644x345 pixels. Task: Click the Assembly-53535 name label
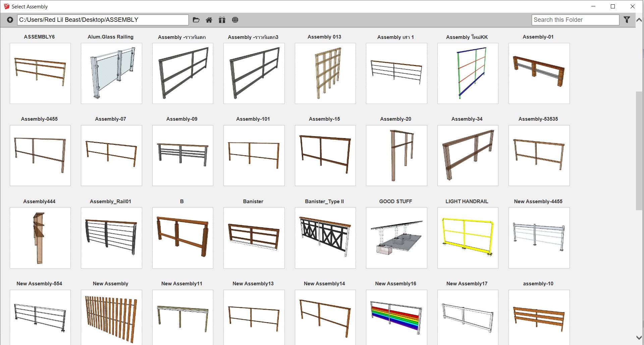pyautogui.click(x=538, y=119)
